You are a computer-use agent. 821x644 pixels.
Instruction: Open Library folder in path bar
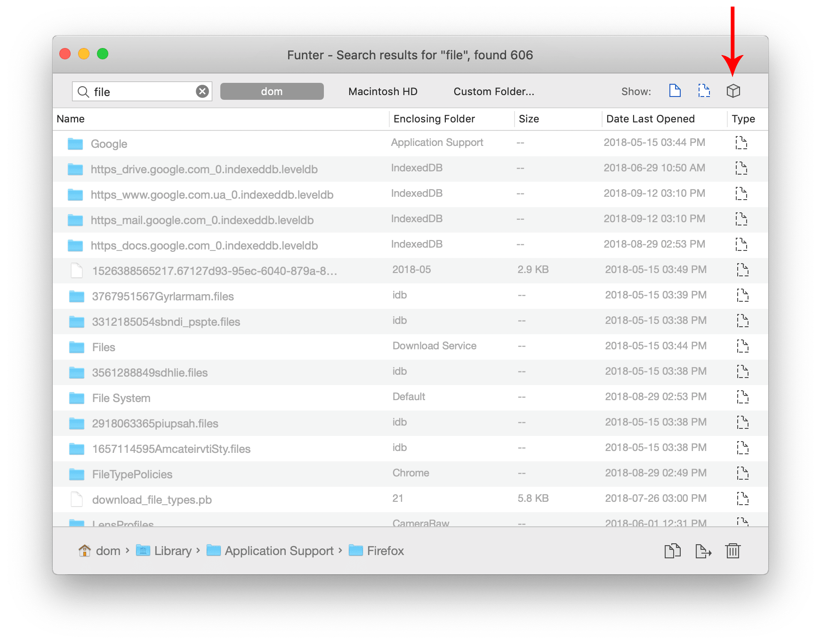pos(173,551)
